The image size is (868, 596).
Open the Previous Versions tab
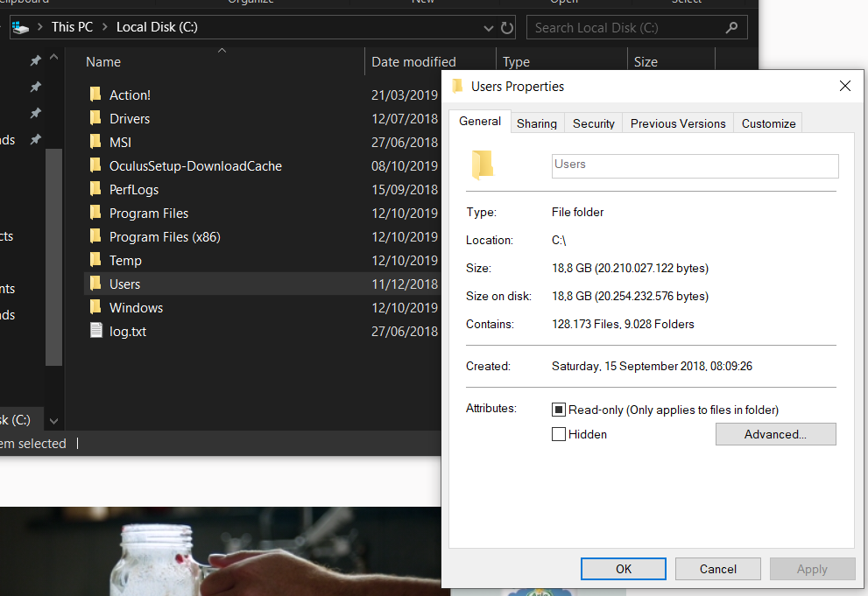pos(678,123)
